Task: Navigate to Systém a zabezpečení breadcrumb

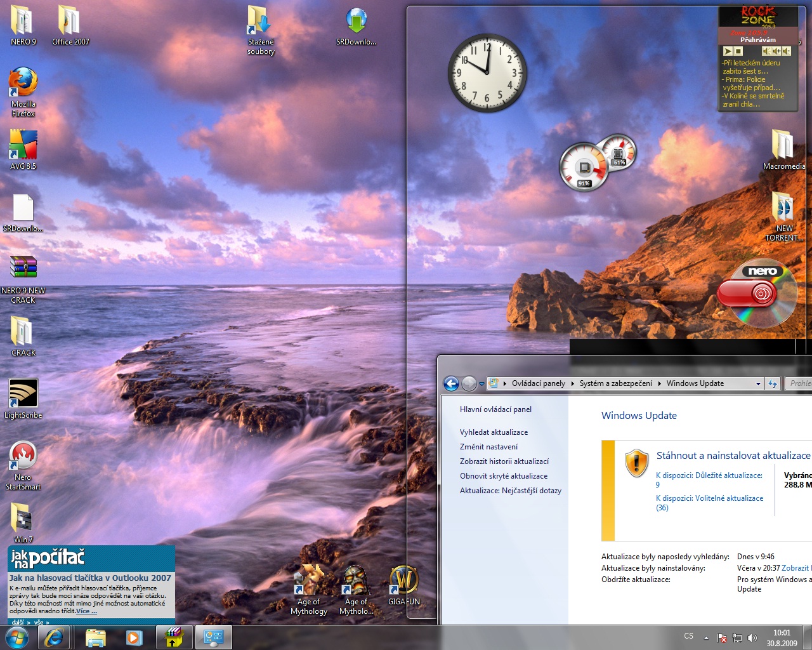Action: pos(617,383)
